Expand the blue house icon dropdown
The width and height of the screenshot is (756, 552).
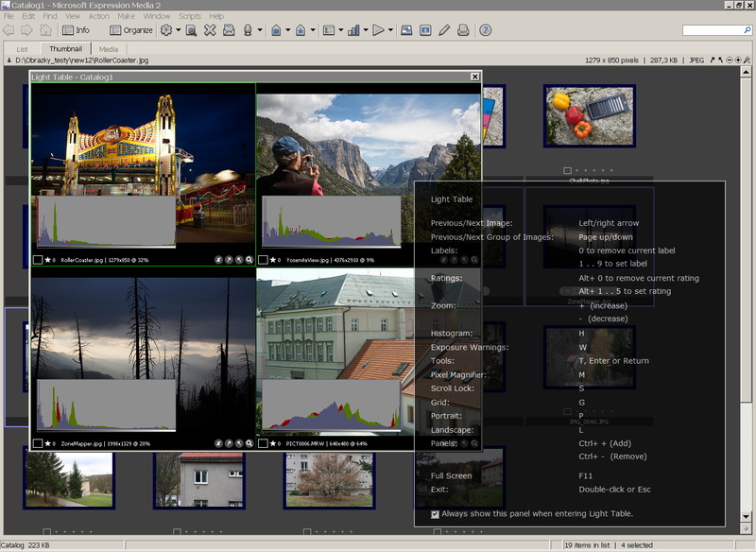(x=288, y=30)
